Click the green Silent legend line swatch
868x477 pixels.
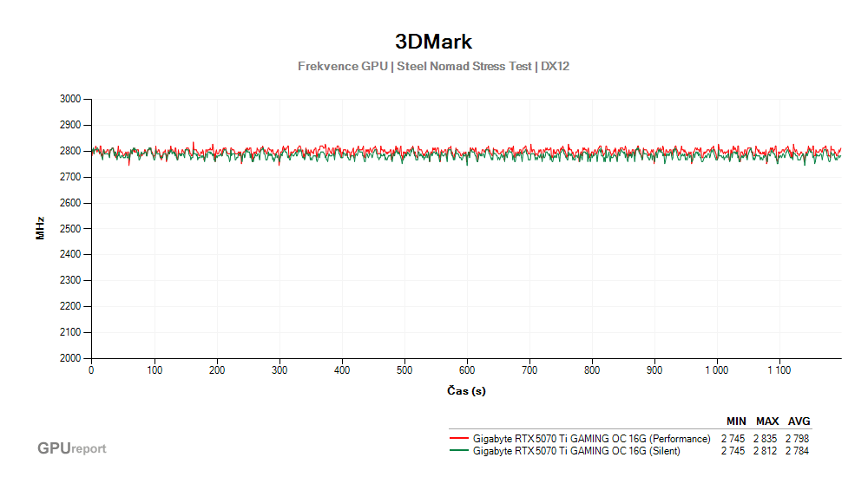[x=459, y=451]
